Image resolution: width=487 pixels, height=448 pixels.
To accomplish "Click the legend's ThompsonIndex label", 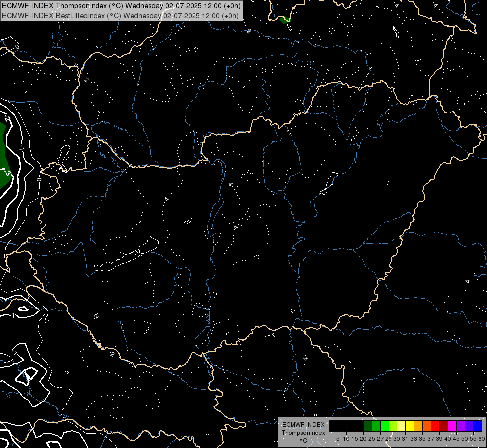I will (303, 433).
